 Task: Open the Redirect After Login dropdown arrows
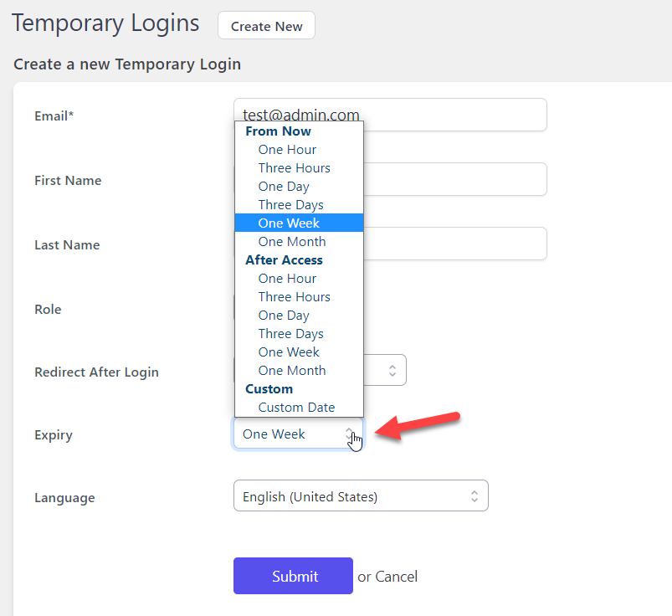[x=392, y=371]
